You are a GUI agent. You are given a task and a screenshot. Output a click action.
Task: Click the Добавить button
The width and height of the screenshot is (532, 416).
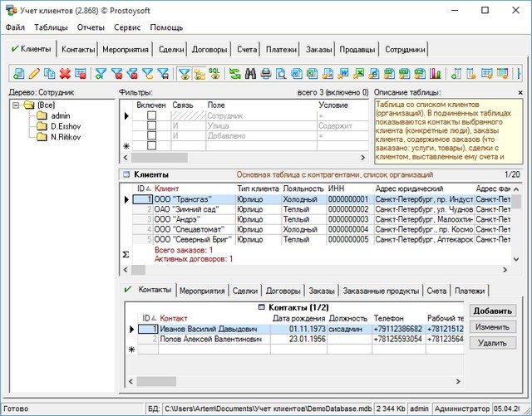coord(492,311)
